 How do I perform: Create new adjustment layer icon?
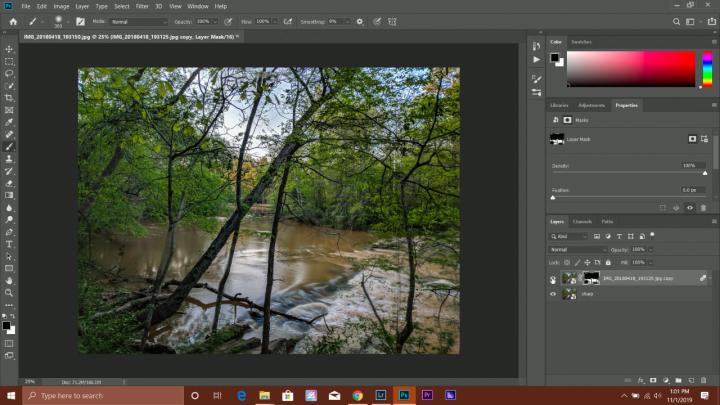pos(666,380)
